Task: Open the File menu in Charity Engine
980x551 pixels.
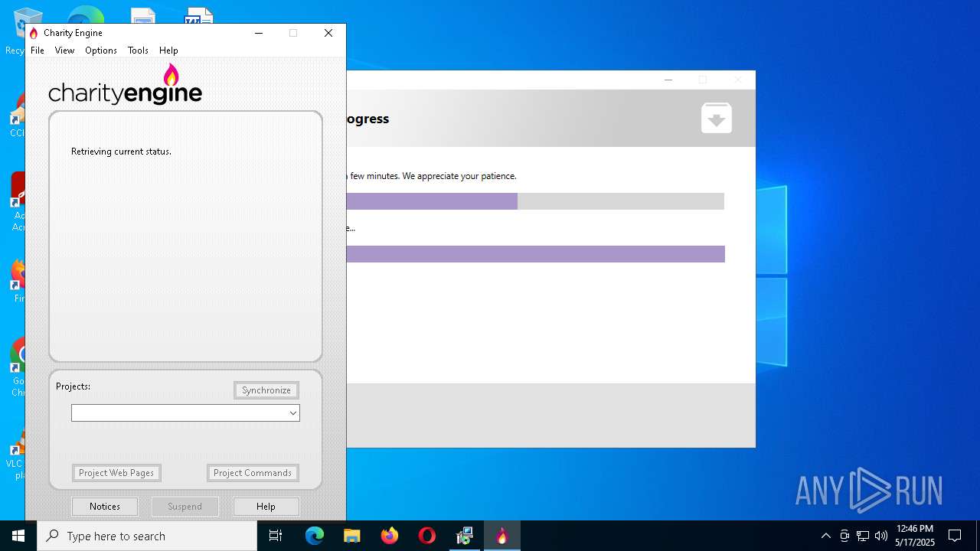Action: pos(37,51)
